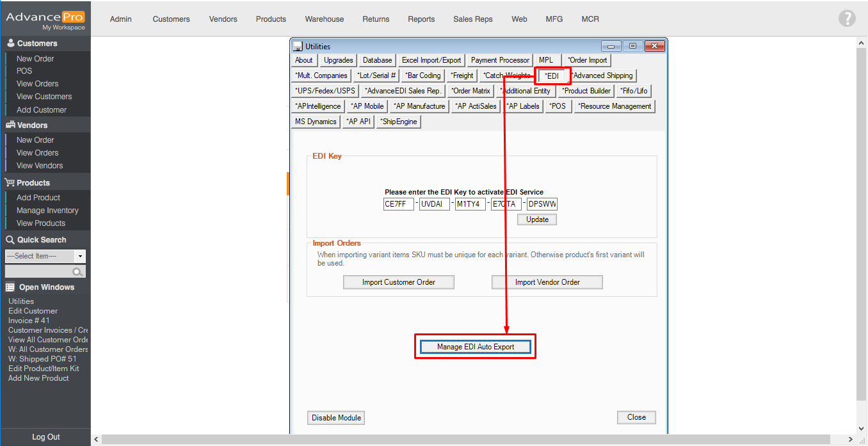Click the Disable Module button

[336, 418]
